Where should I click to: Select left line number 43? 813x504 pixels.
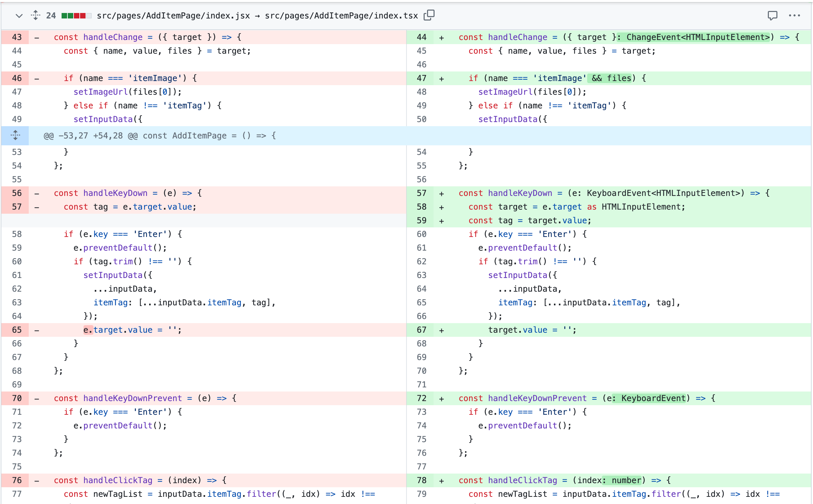16,37
